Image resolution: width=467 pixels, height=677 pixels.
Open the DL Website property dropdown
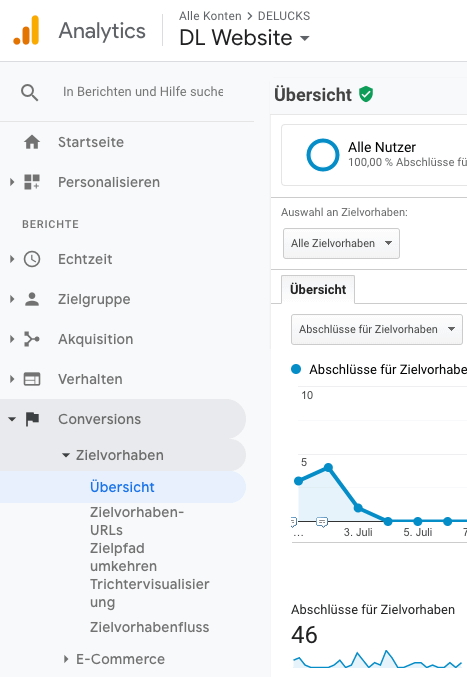coord(244,38)
